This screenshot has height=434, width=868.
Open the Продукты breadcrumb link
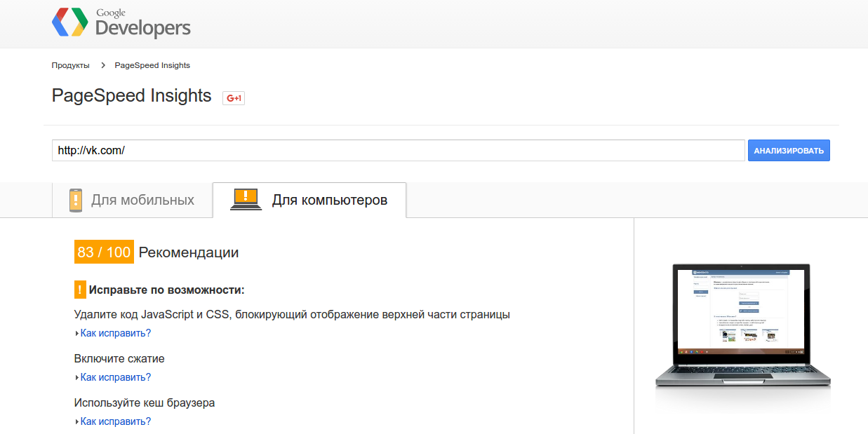point(70,65)
